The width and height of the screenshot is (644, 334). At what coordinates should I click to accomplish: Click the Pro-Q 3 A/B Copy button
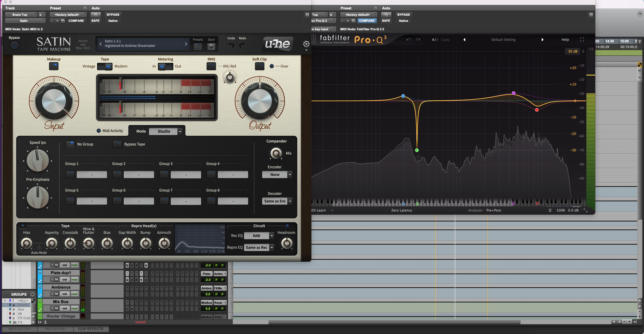click(x=445, y=39)
